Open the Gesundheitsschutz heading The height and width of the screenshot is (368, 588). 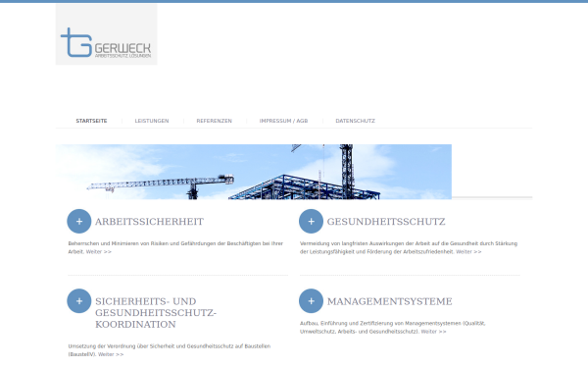386,222
